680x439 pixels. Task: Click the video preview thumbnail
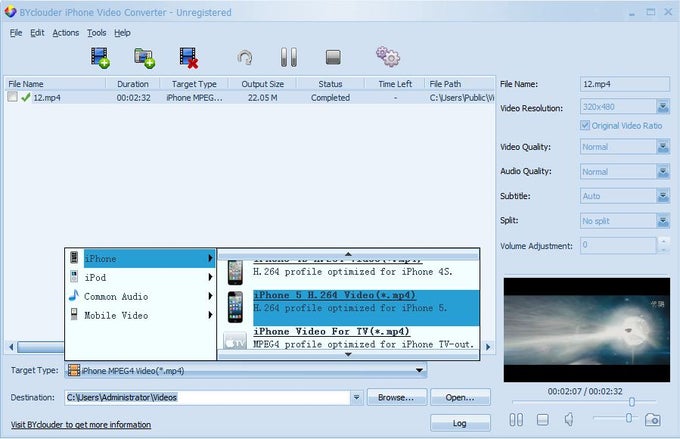pos(586,330)
